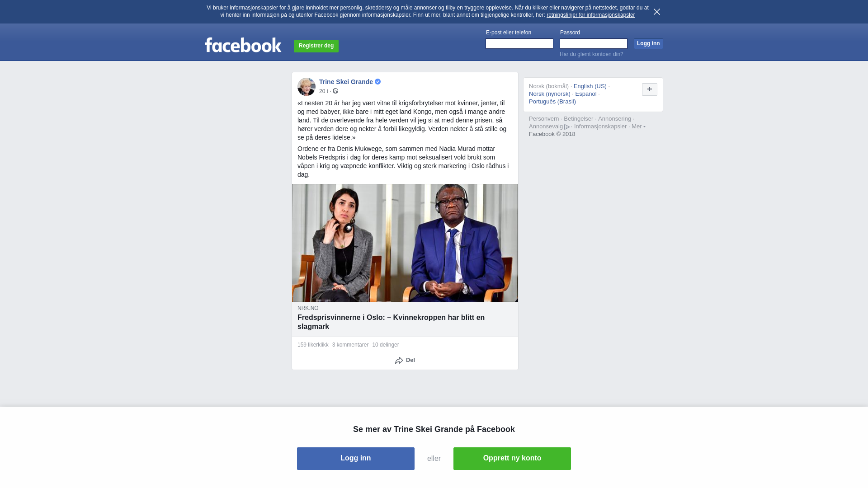View the 3 kommentarer link
Screen dimensions: 868x488
tap(350, 345)
